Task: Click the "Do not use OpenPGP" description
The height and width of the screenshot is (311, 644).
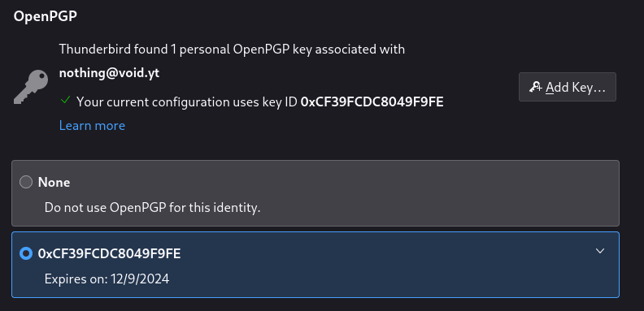Action: coord(152,208)
